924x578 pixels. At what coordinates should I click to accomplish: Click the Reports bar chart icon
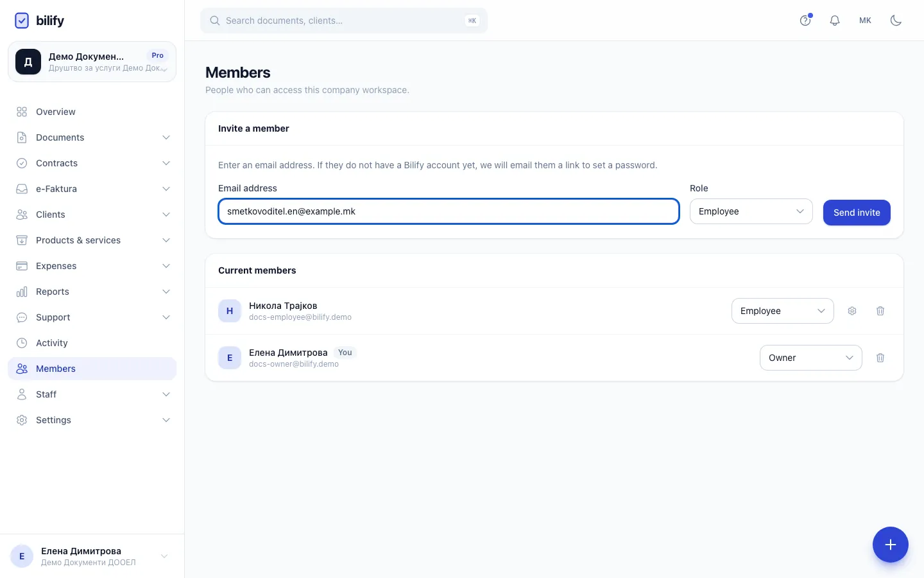(x=22, y=292)
